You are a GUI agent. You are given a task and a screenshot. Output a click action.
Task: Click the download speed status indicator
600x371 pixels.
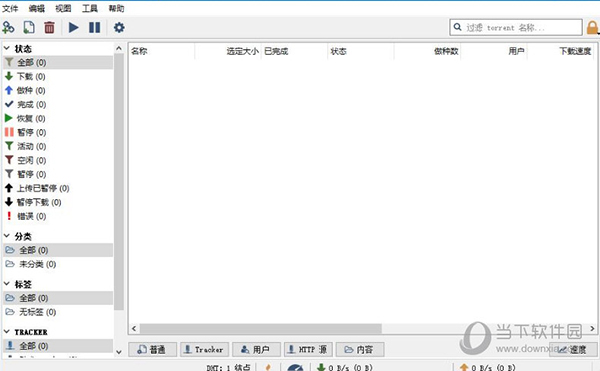pos(345,368)
